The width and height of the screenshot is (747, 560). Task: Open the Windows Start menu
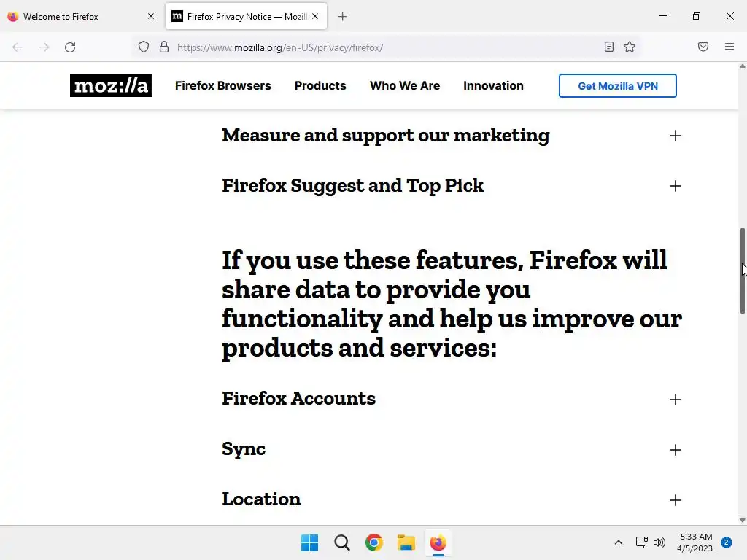(x=309, y=542)
